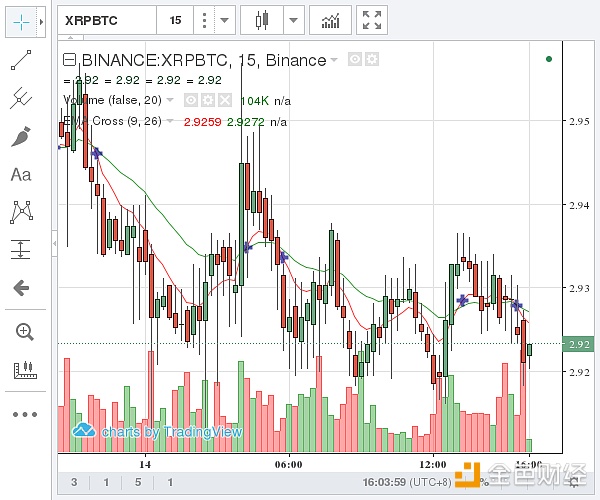Select the trend line drawing tool
The height and width of the screenshot is (500, 600).
21,60
